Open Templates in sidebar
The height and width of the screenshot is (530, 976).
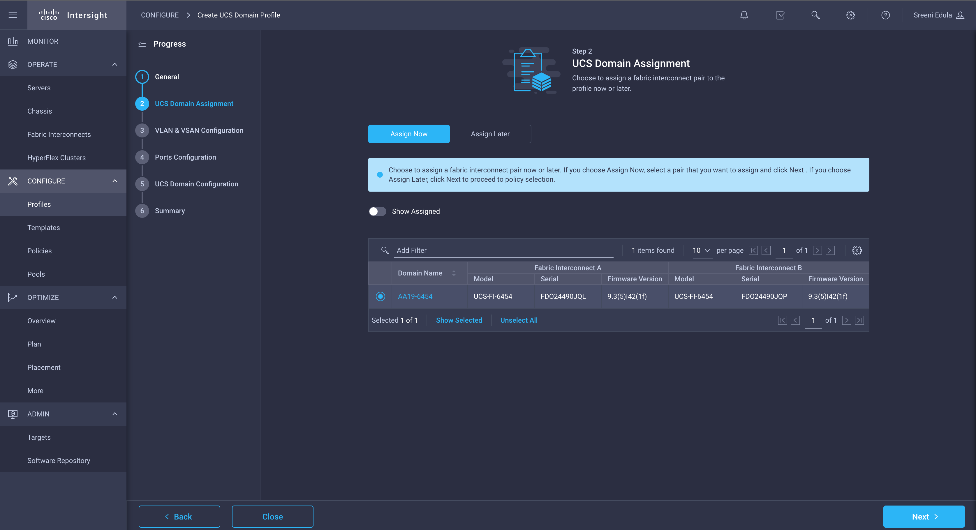pyautogui.click(x=44, y=227)
